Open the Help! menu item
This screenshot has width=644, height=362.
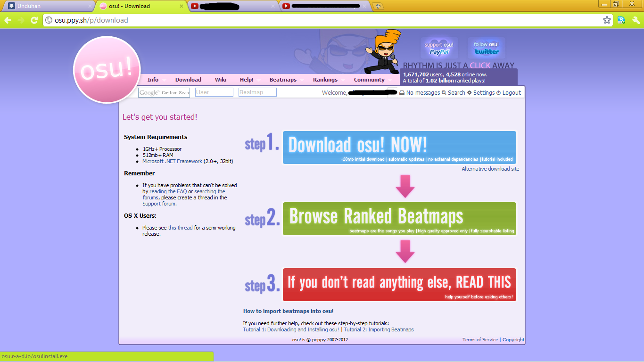[247, 80]
